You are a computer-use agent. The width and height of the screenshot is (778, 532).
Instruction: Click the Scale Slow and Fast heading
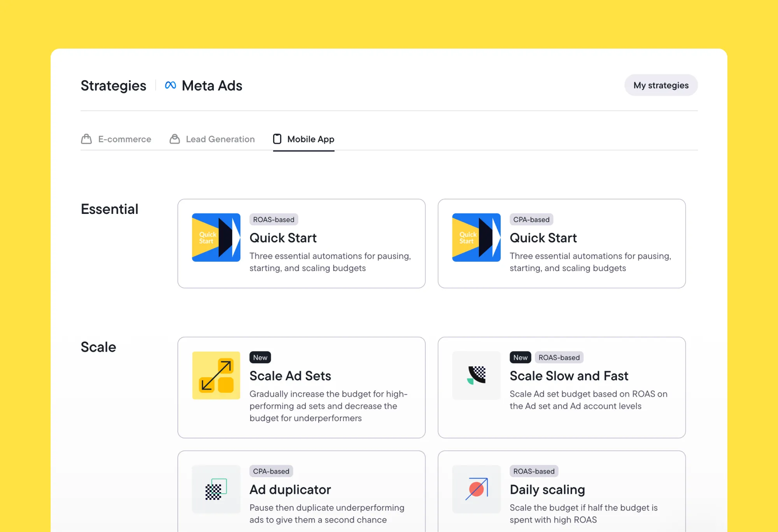[569, 376]
